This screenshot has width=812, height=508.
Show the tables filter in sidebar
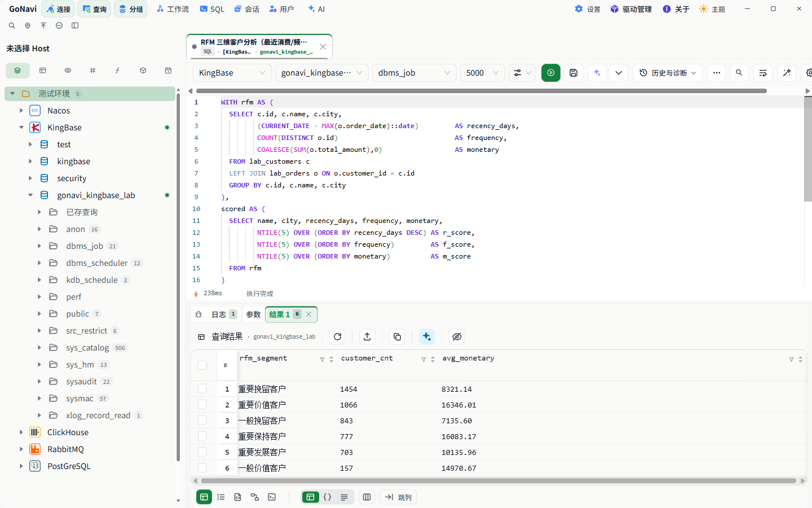tap(42, 71)
